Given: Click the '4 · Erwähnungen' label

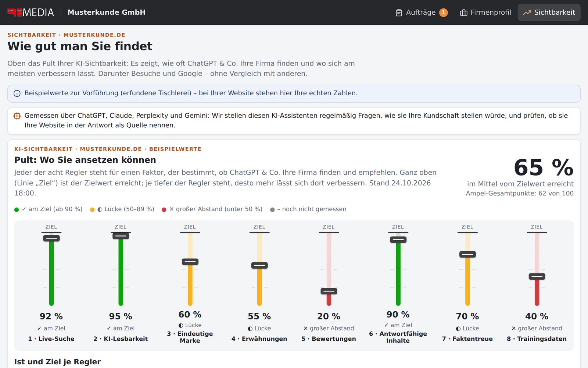Looking at the screenshot, I should tap(259, 339).
